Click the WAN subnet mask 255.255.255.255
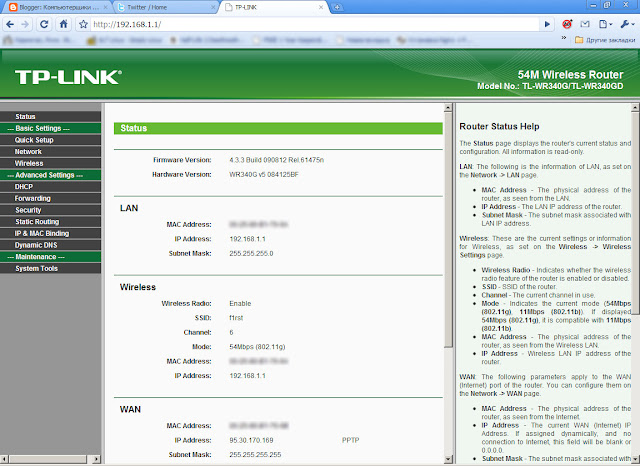This screenshot has width=640, height=466. pos(255,455)
